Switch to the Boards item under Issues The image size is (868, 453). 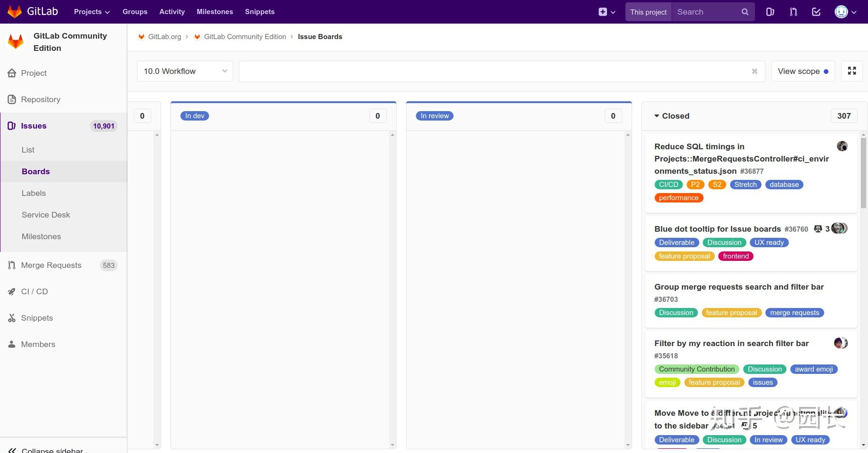click(35, 171)
